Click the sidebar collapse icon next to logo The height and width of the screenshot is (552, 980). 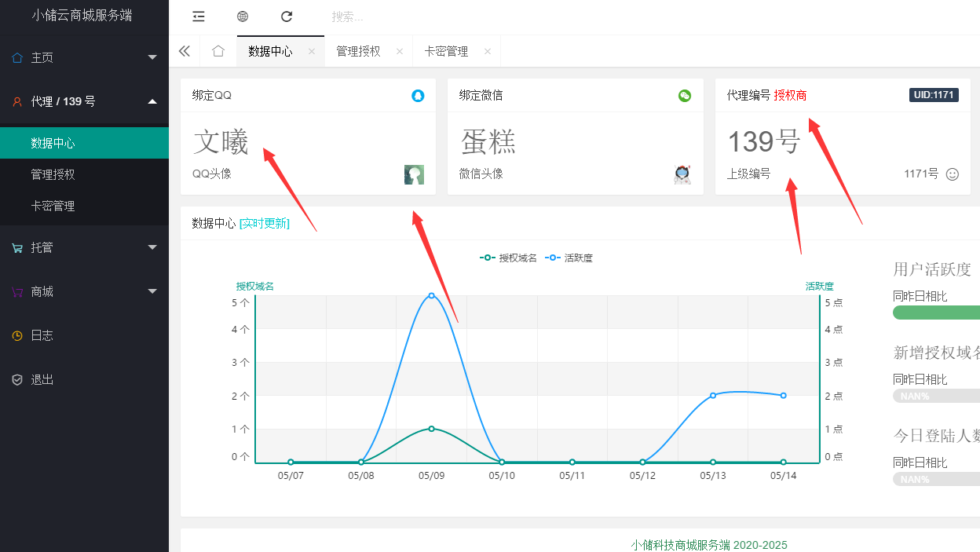click(198, 16)
